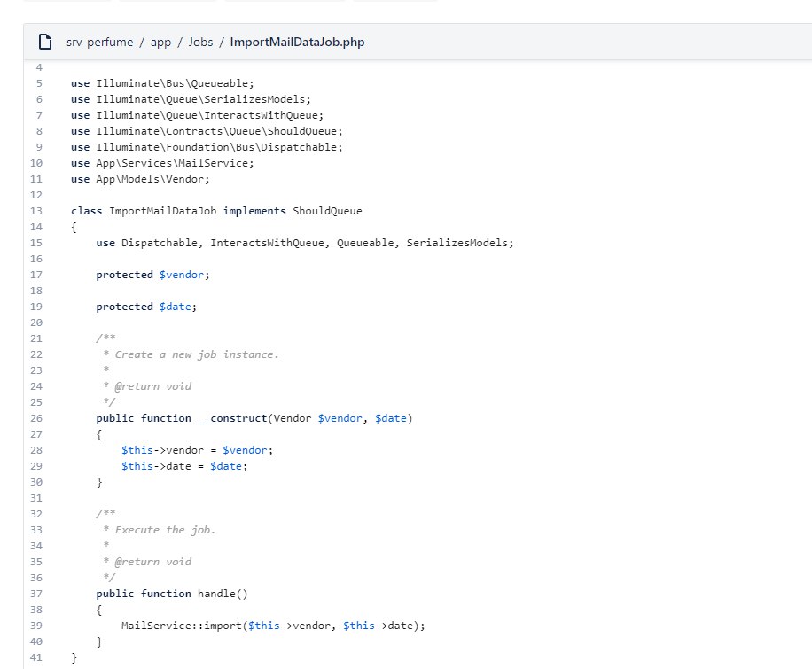Viewport: 812px width, 669px height.
Task: Click the 'Create a new job instance.' comment
Action: 191,354
